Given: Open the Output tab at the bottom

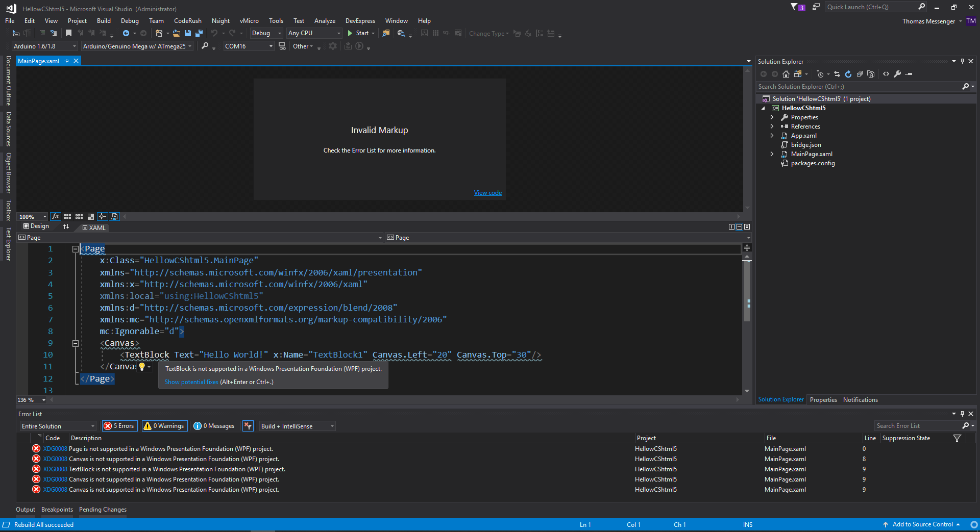Looking at the screenshot, I should click(26, 510).
